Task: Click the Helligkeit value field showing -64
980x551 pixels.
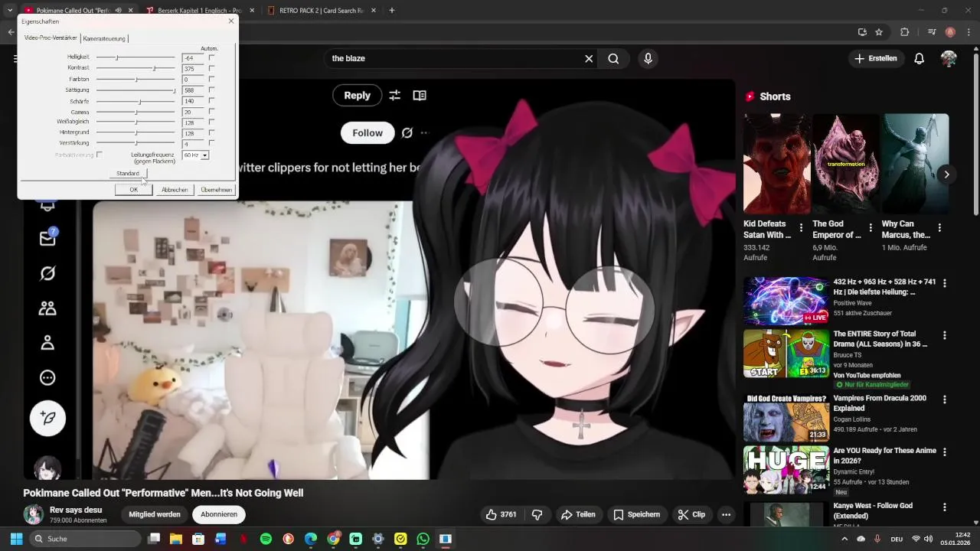Action: (194, 58)
